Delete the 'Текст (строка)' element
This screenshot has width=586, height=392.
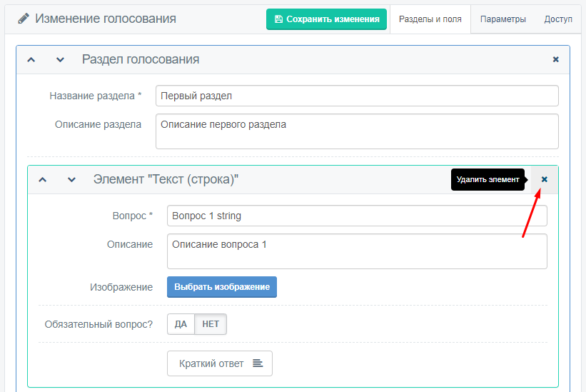coord(545,179)
